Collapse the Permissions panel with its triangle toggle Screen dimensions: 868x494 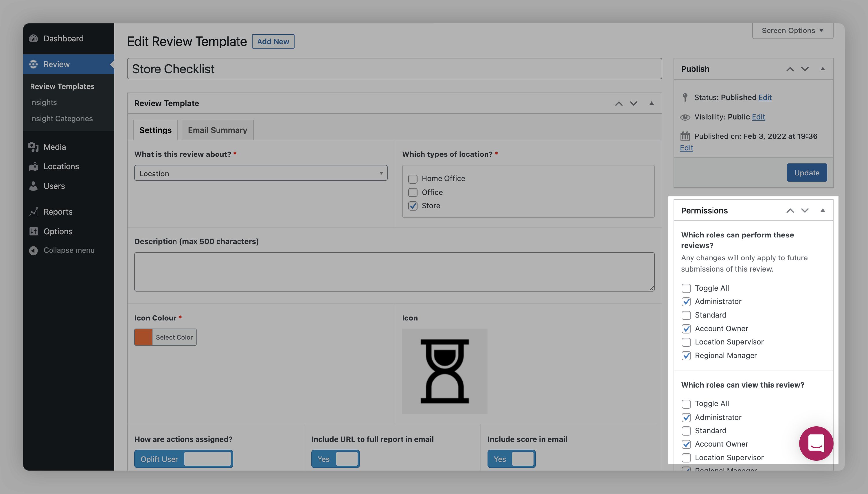pos(823,210)
